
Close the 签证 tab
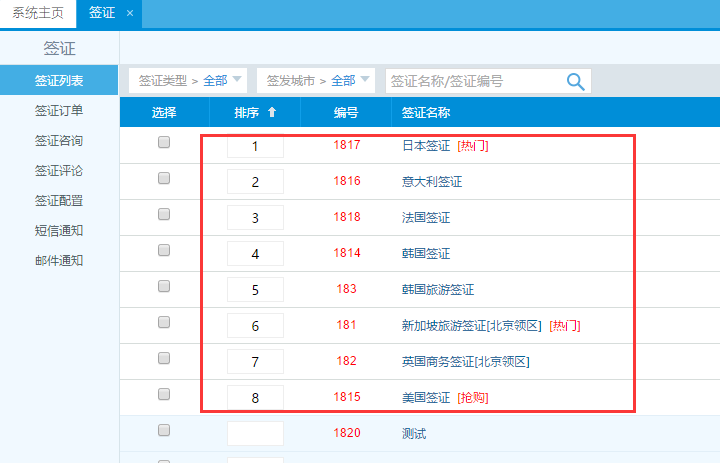click(x=129, y=13)
